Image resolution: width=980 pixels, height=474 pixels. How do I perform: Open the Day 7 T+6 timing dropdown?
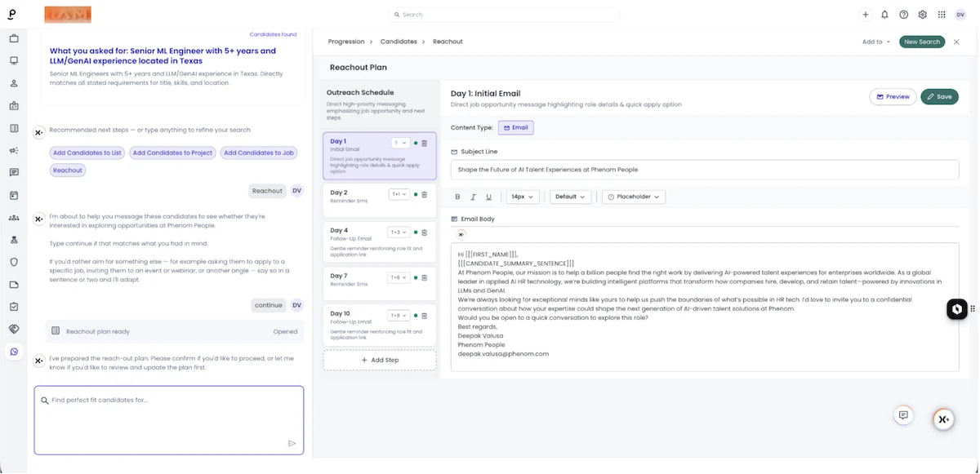400,277
